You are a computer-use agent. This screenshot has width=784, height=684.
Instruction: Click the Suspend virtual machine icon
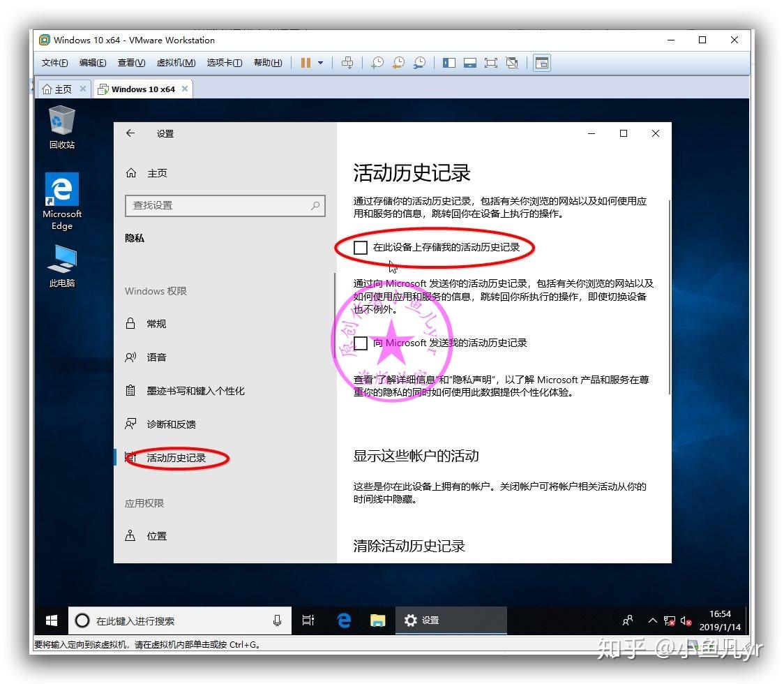(x=305, y=63)
